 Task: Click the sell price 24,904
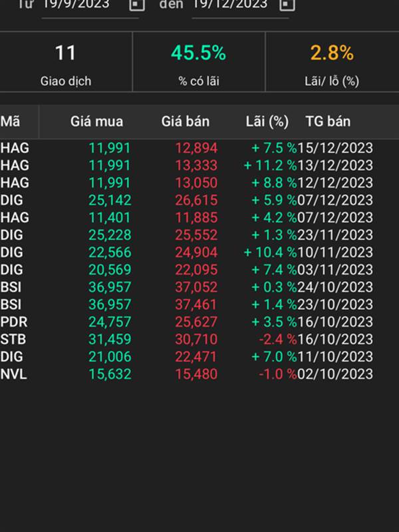196,252
